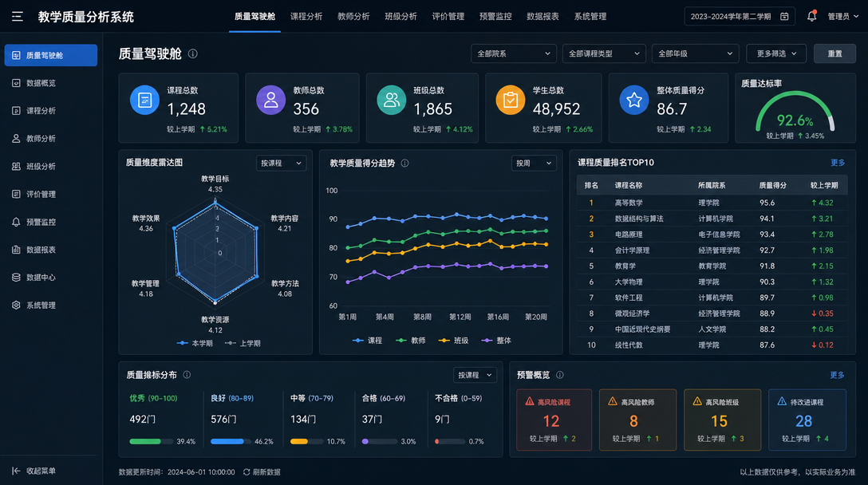Click the 学生总数 clipboard icon
Screen dimensions: 868x485
click(x=511, y=101)
